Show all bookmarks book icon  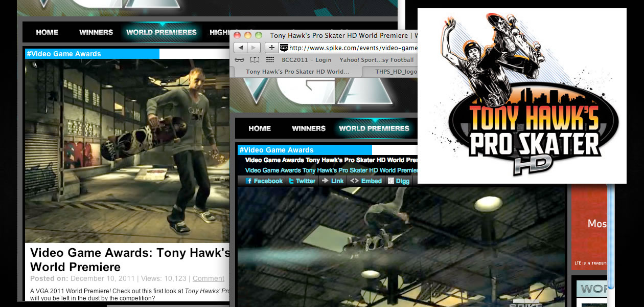254,60
